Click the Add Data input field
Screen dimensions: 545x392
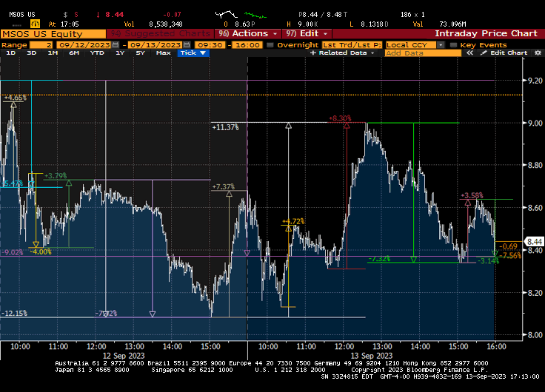(423, 53)
